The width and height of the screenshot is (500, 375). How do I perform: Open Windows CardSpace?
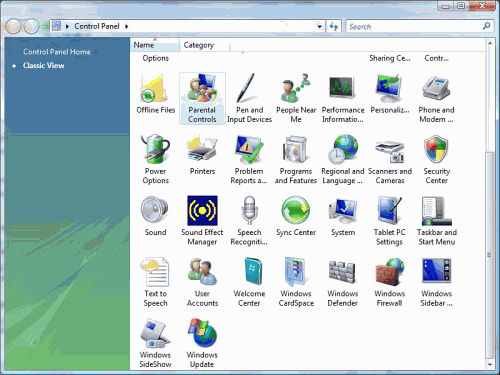296,282
